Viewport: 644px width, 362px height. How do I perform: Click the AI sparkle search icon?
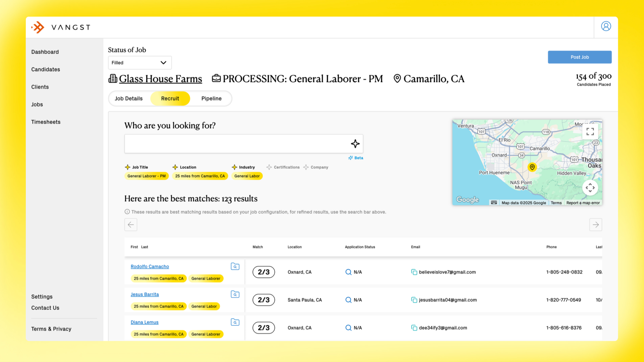[355, 144]
